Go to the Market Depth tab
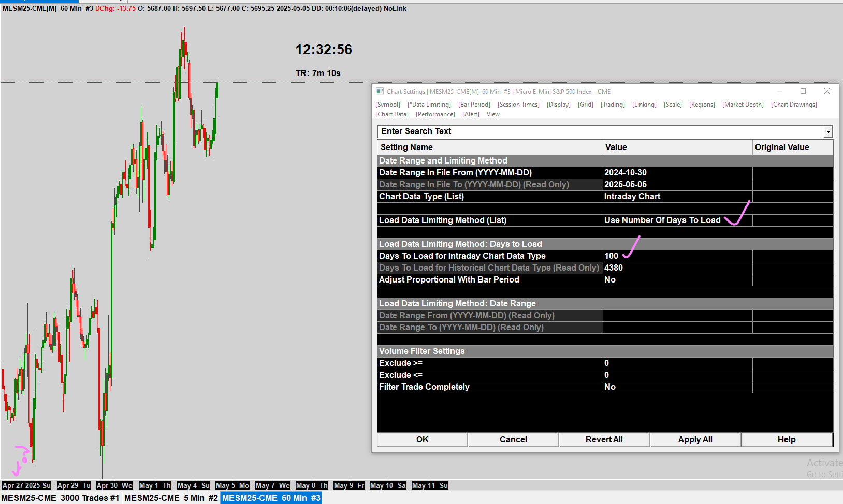The image size is (843, 504). 743,105
